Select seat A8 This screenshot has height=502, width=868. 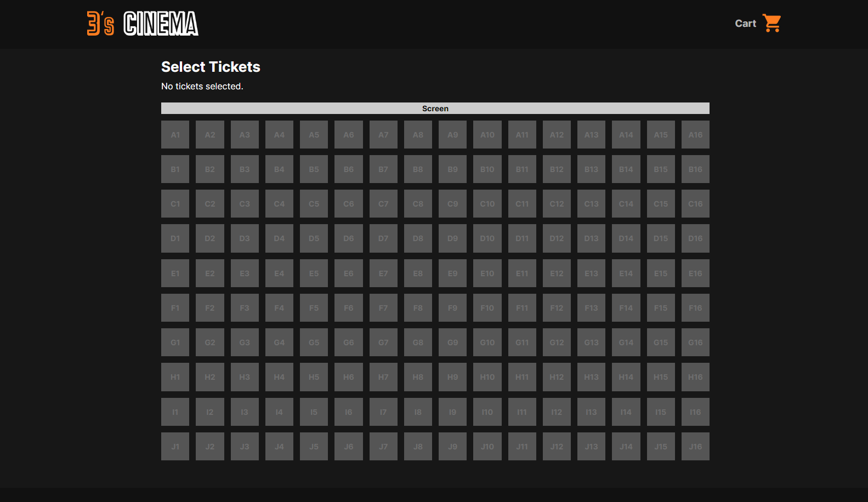click(418, 135)
